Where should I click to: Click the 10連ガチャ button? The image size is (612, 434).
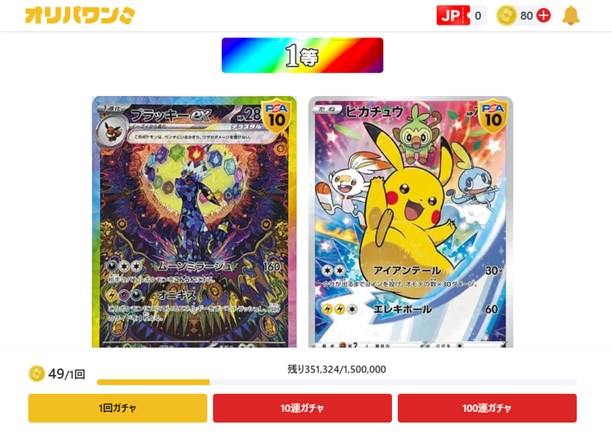click(302, 408)
